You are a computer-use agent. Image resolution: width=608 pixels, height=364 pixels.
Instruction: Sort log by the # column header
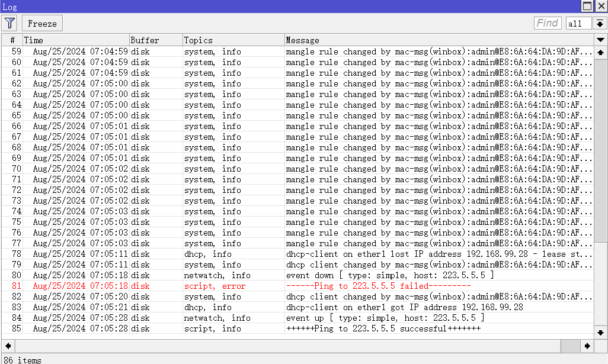[x=12, y=40]
